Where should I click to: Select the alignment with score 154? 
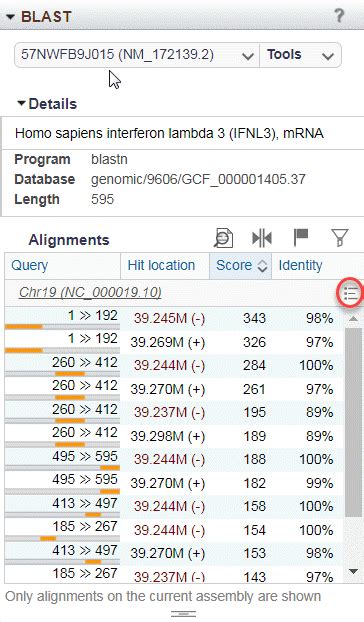(x=174, y=530)
